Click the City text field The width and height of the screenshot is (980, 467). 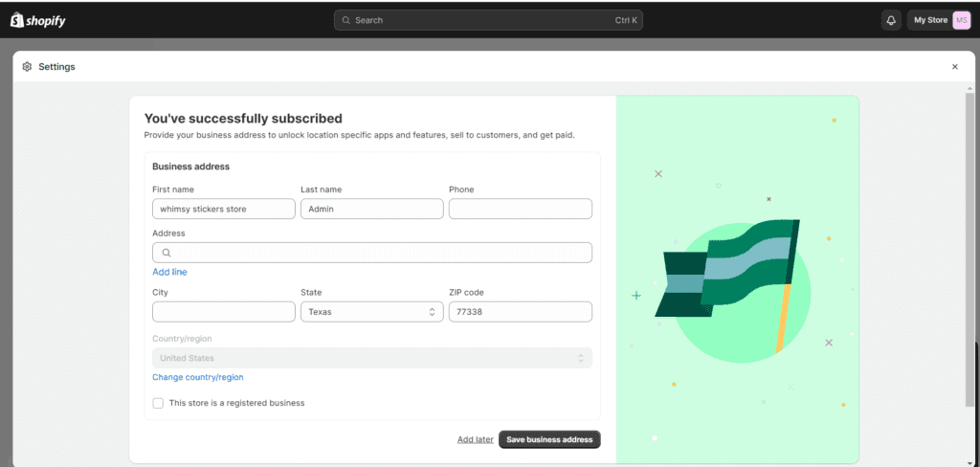click(x=223, y=312)
